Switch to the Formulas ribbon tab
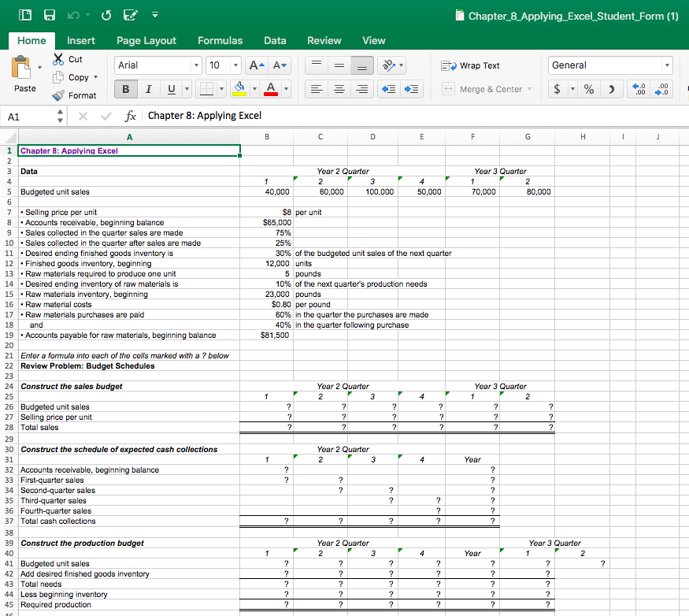 point(220,40)
